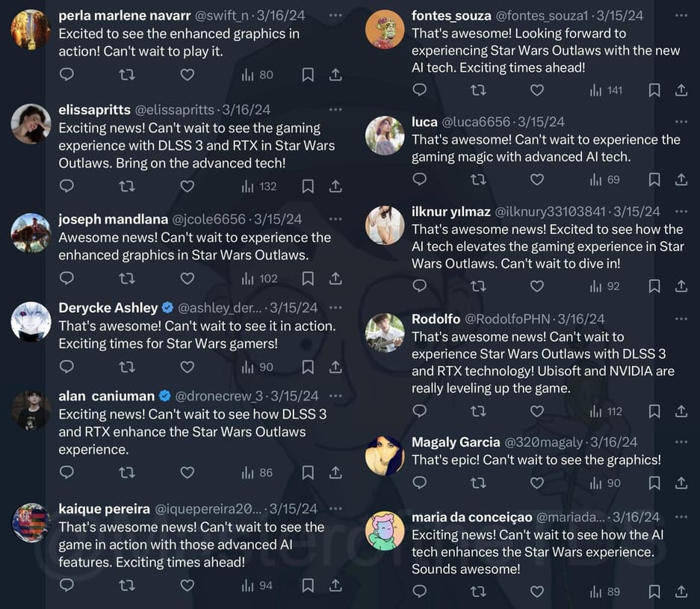700x609 pixels.
Task: Click joseph mandlana's avatar image
Action: pyautogui.click(x=31, y=233)
